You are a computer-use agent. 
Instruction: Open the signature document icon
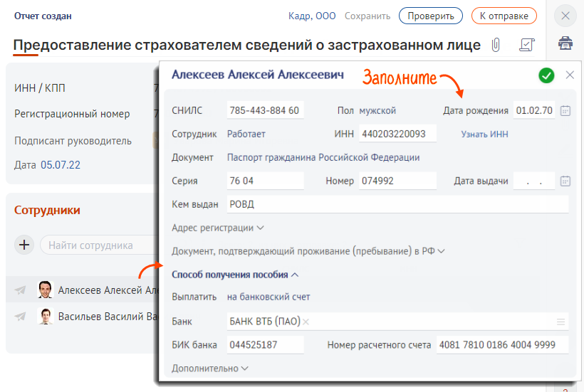[x=527, y=45]
